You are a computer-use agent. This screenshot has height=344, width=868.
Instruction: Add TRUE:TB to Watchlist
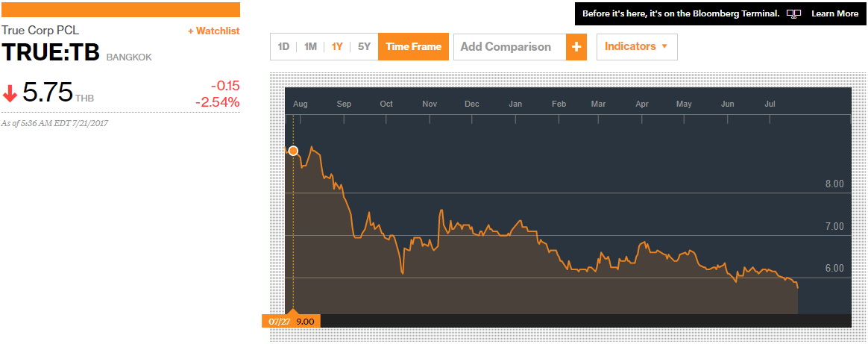(213, 31)
